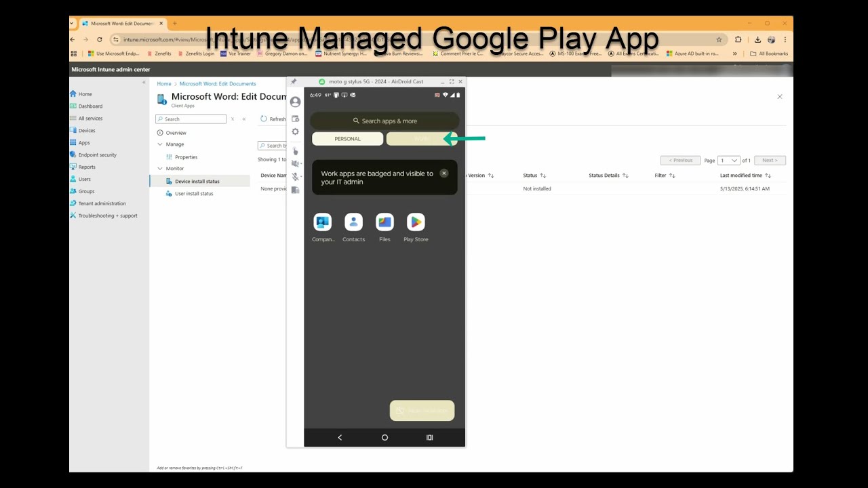Viewport: 868px width, 488px height.
Task: Toggle AirDroid Cast speaker mute icon
Action: click(x=295, y=163)
